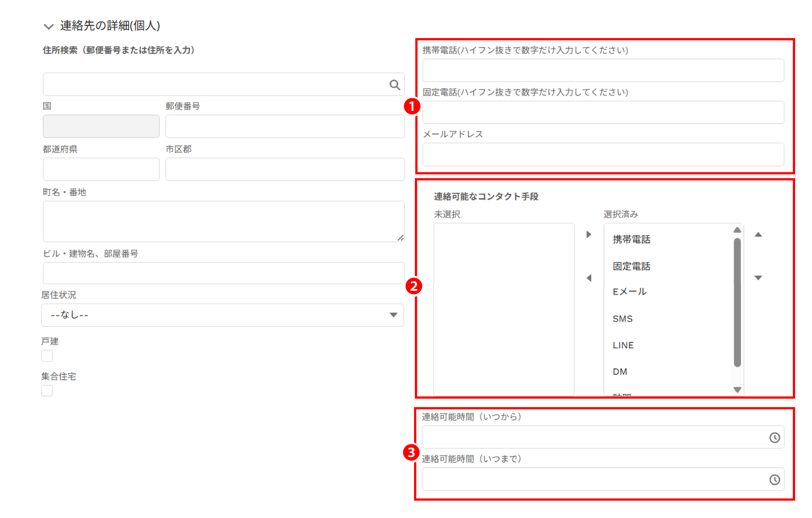Click the move-down arrow beside the selected list
Image resolution: width=812 pixels, height=518 pixels.
(x=758, y=278)
